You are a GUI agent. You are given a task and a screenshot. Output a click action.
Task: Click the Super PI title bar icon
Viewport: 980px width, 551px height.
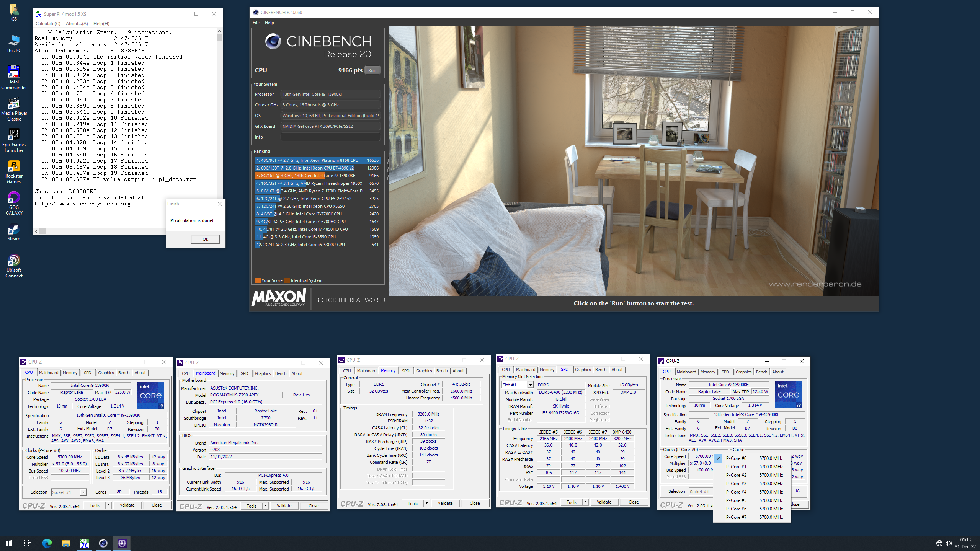[39, 14]
